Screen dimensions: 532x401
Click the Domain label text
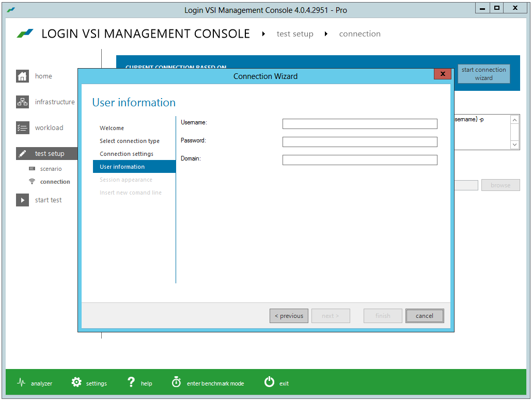pyautogui.click(x=191, y=158)
